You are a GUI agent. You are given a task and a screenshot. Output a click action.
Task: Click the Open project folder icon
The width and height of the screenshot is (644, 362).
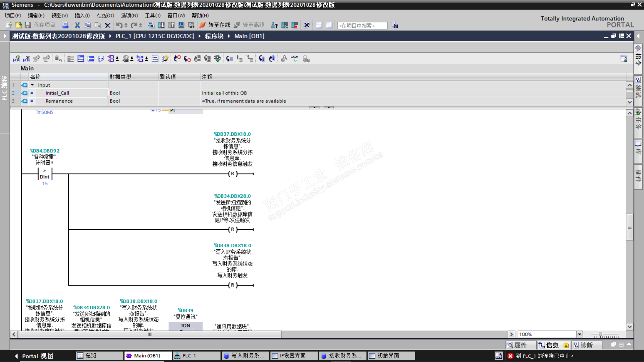tap(18, 25)
